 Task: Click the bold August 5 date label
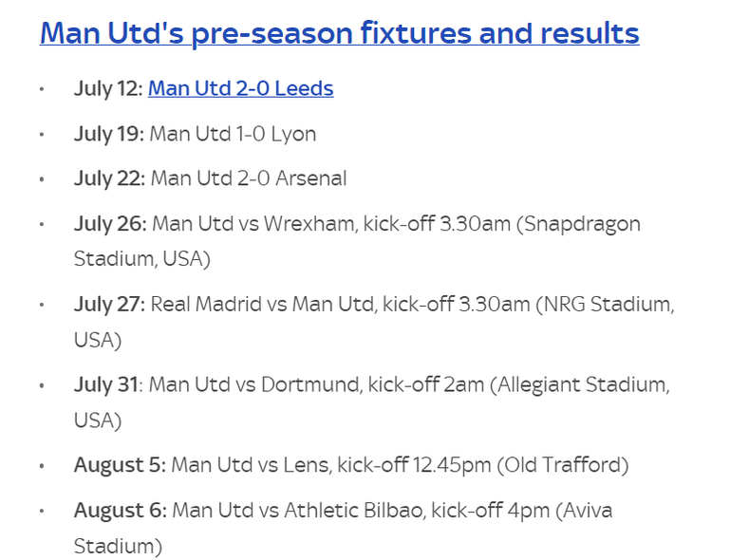pyautogui.click(x=120, y=465)
